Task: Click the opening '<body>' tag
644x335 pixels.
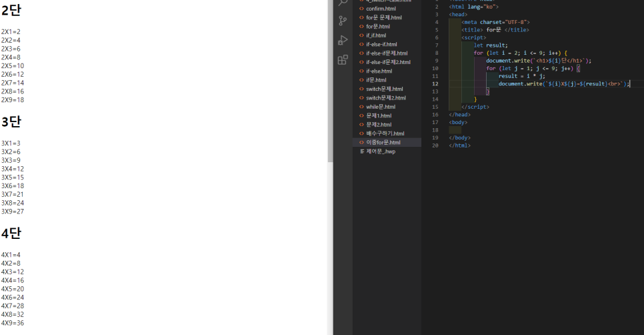Action: (458, 123)
